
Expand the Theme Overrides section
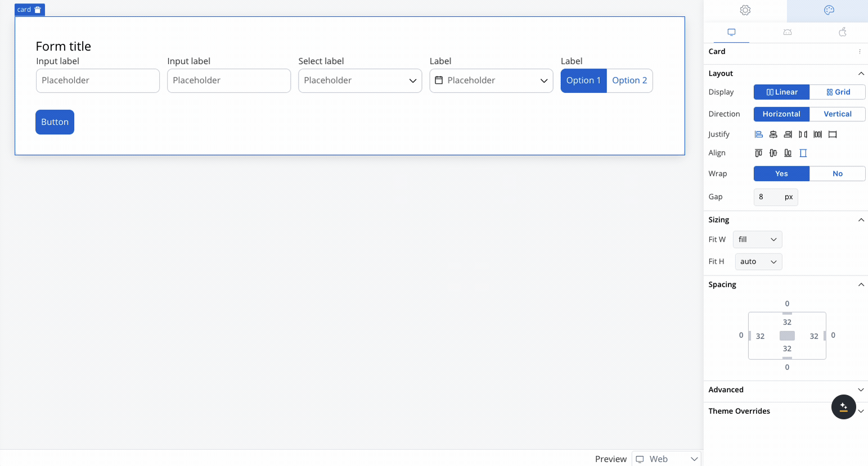[862, 411]
